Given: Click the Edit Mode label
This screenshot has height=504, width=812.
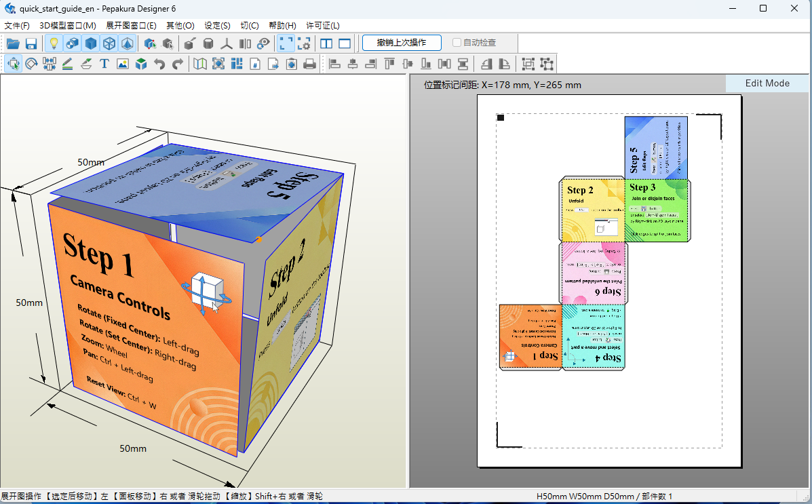Looking at the screenshot, I should click(767, 83).
